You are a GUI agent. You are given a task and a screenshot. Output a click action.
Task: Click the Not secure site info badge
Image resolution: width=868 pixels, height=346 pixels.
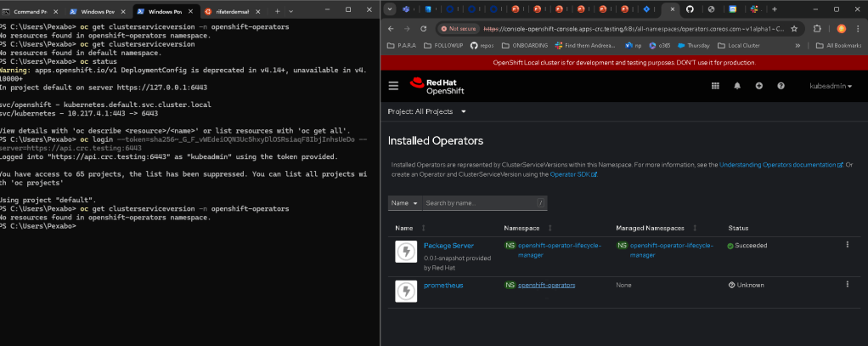[459, 29]
